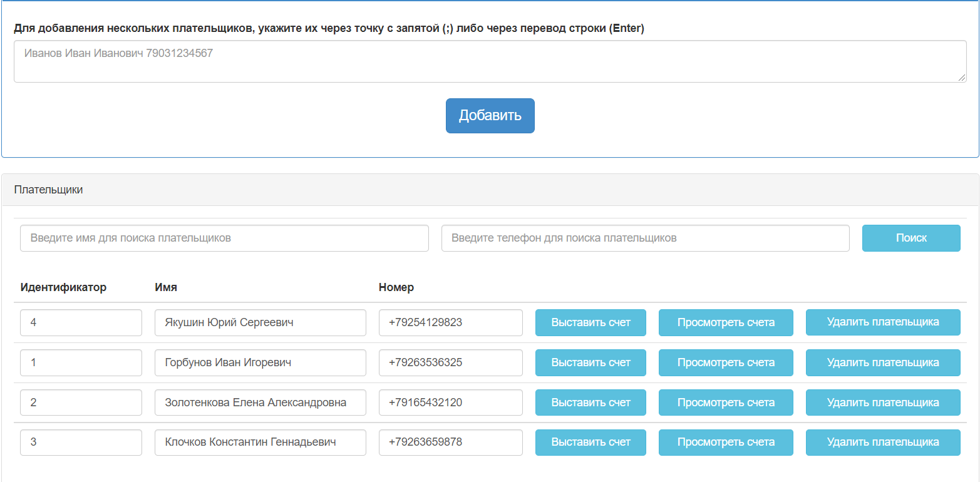
Task: Issue invoice for Якушин Юрий Сергеевич
Action: coord(591,323)
